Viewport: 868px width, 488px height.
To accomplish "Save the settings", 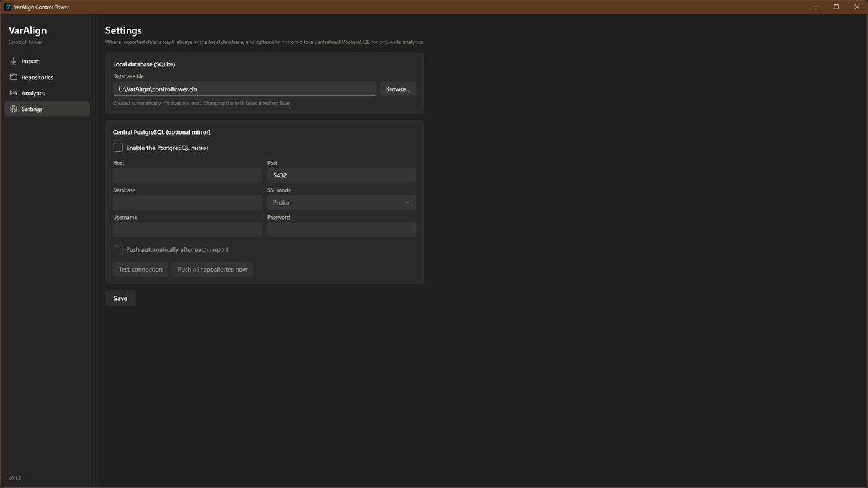I will tap(120, 298).
